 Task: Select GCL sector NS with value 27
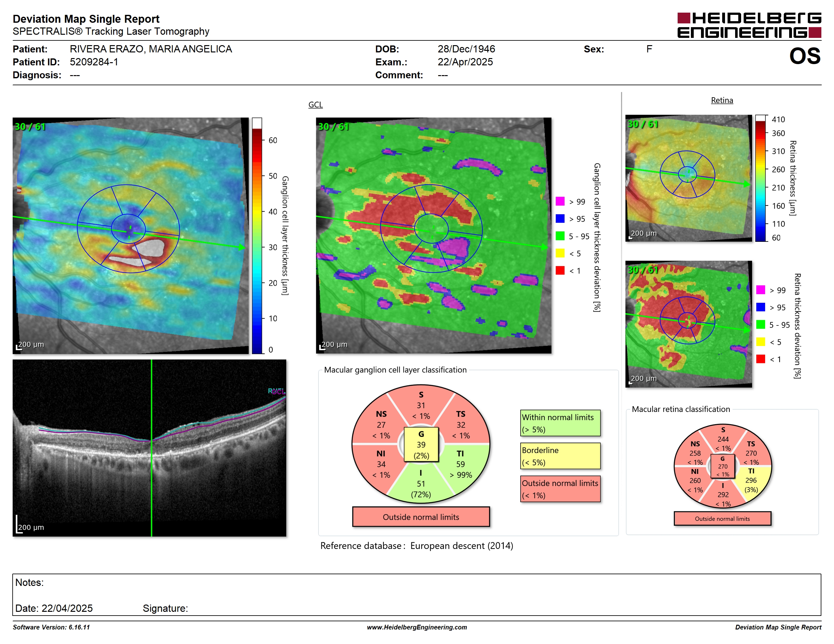pyautogui.click(x=381, y=425)
